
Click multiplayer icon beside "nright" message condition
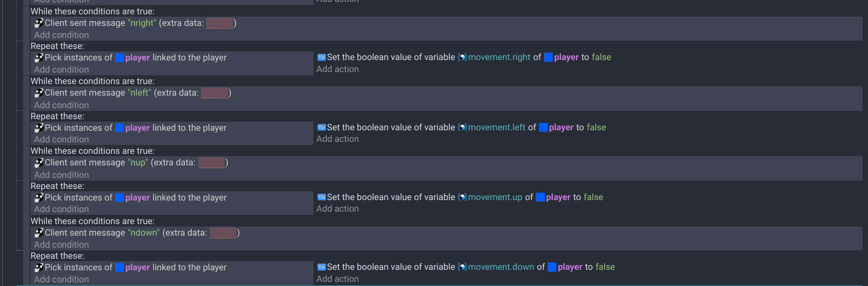coord(39,23)
